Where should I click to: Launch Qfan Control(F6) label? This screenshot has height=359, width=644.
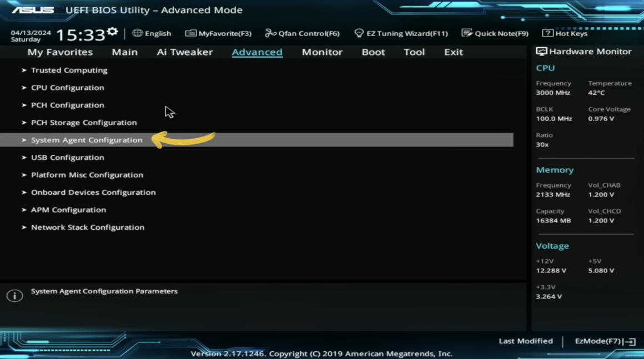(309, 34)
